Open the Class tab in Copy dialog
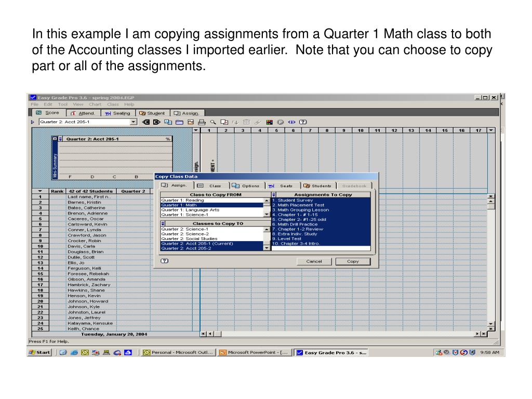This screenshot has height=399, width=532. (211, 186)
